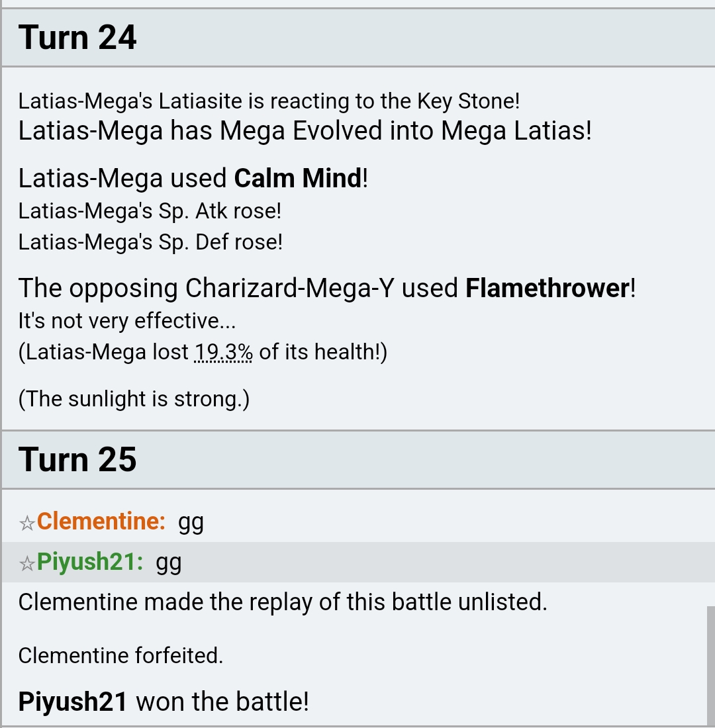This screenshot has height=728, width=715.
Task: Open Clementine's username in chat
Action: click(101, 522)
